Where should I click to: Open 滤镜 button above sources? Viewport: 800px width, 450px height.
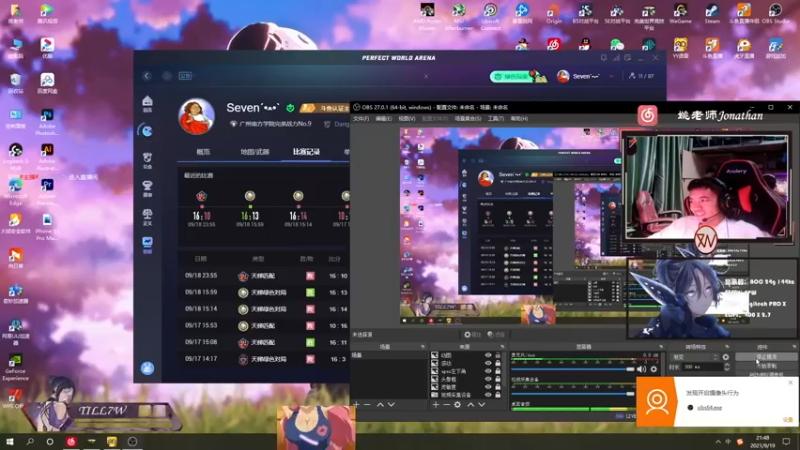[496, 335]
